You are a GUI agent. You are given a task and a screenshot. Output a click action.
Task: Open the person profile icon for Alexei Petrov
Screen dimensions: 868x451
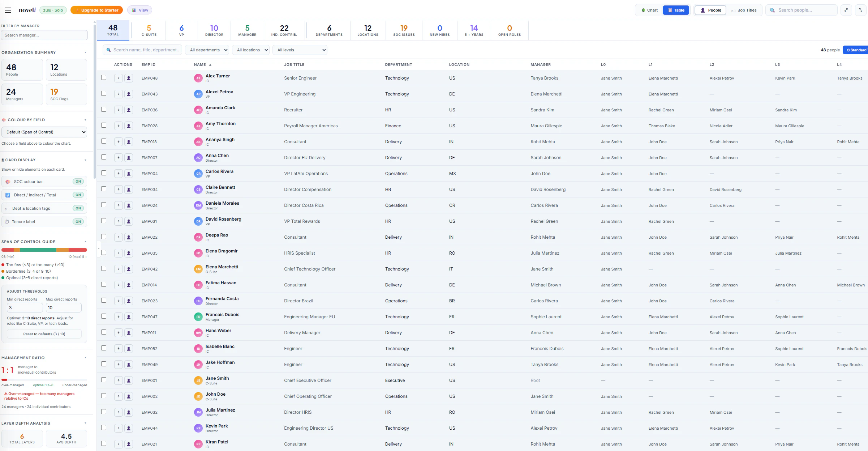coord(128,94)
